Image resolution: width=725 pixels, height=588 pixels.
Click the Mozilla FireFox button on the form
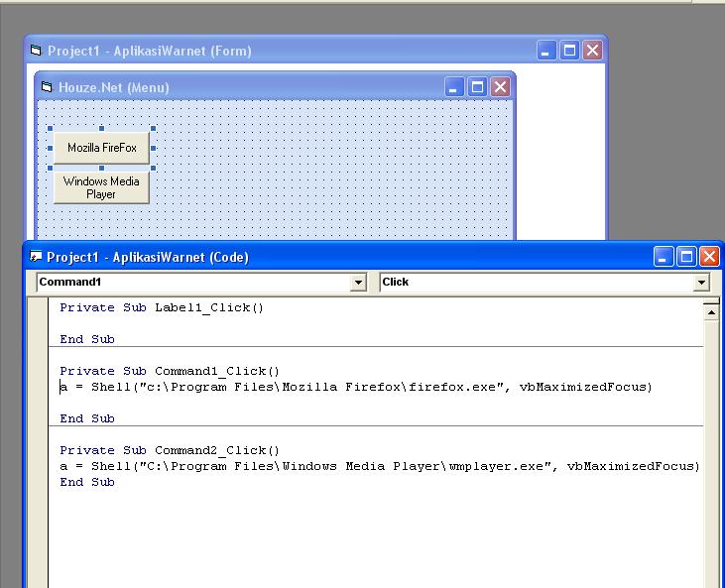(102, 148)
